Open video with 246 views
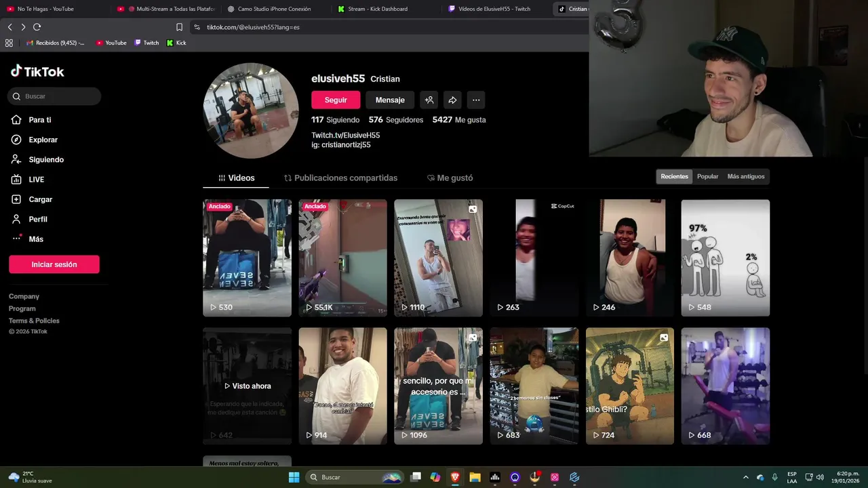 (630, 258)
